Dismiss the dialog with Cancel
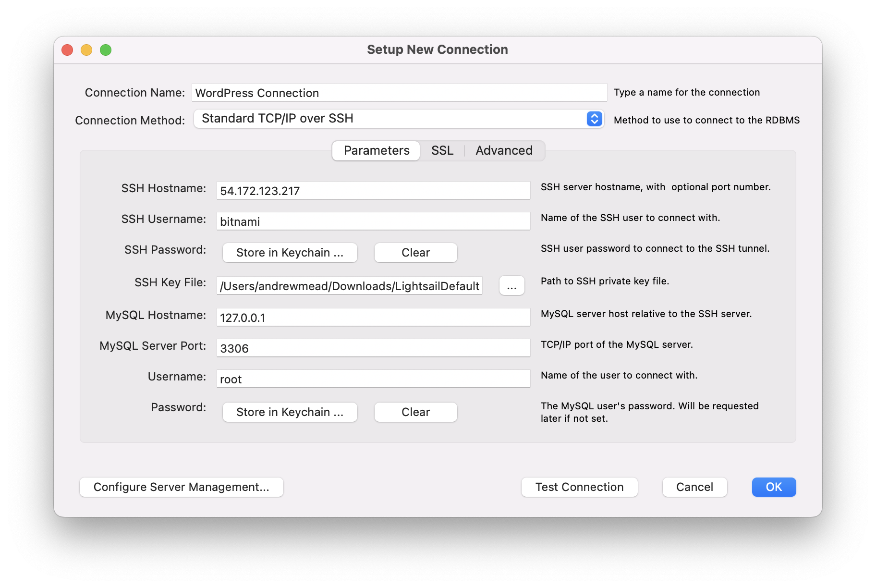This screenshot has width=876, height=588. (694, 487)
